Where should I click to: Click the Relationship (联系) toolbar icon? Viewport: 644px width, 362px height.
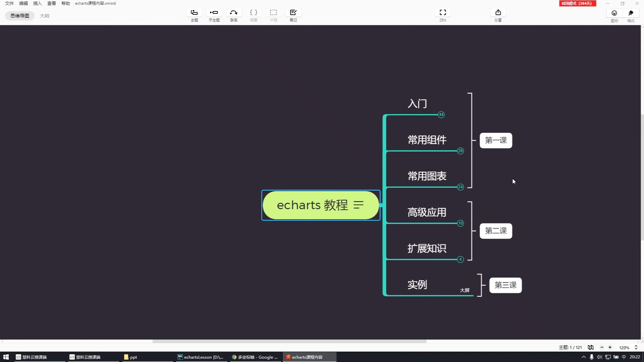point(234,13)
